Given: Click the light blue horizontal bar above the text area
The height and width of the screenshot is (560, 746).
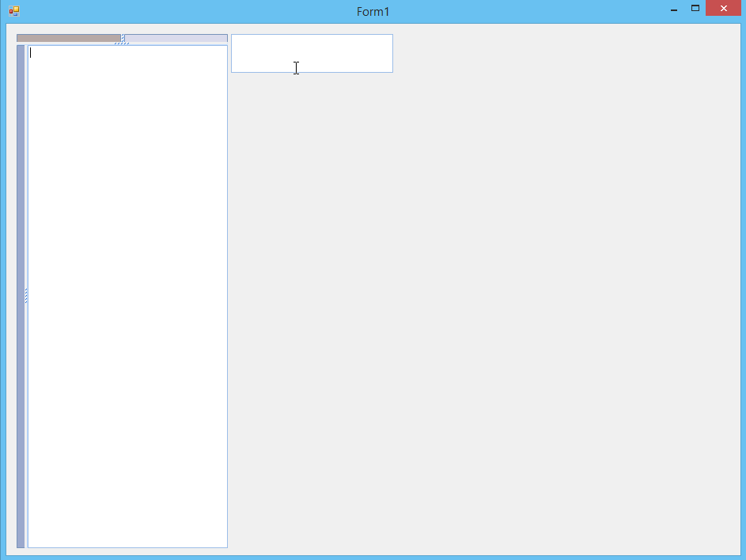Looking at the screenshot, I should point(176,38).
